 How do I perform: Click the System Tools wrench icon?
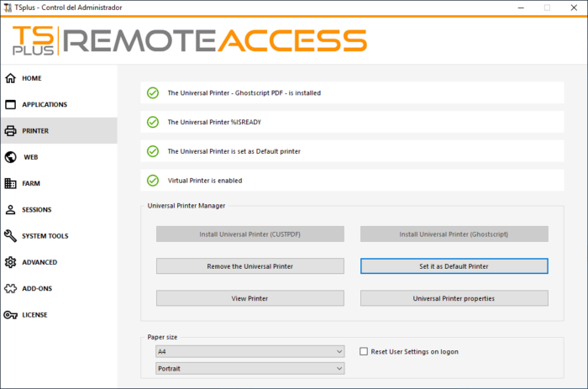[10, 236]
